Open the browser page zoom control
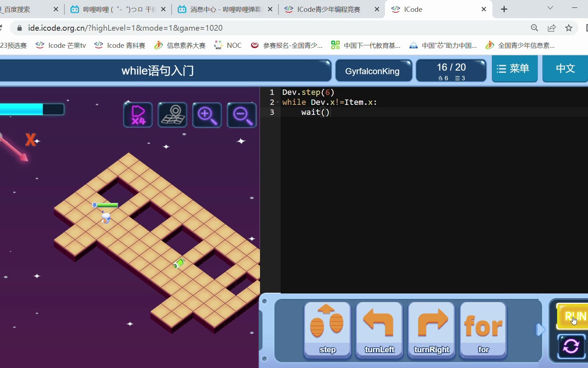The image size is (588, 368). [x=534, y=28]
